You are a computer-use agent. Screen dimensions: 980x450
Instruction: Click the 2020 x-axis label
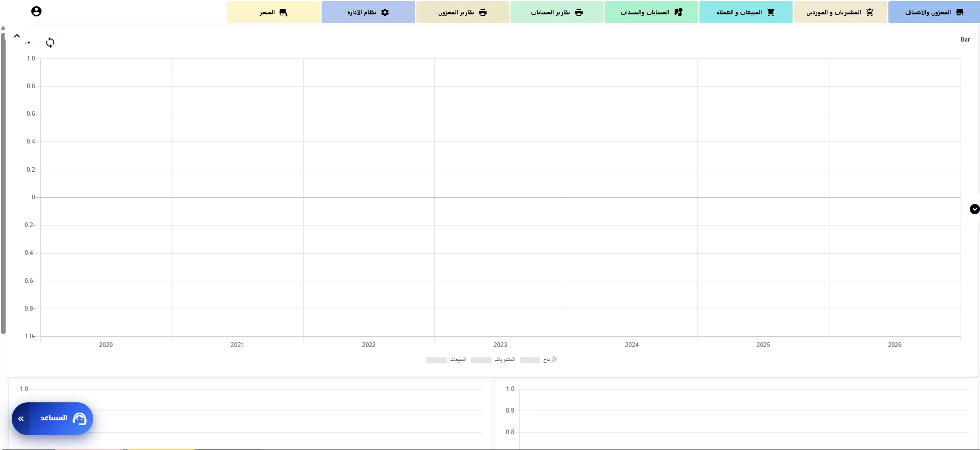coord(106,345)
